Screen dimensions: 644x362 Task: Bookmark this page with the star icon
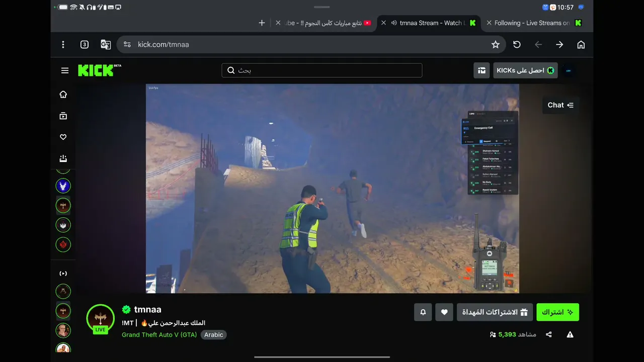[x=496, y=45]
